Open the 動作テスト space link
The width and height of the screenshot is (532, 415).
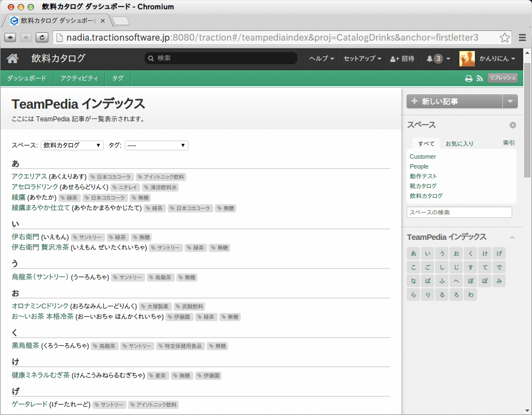coord(423,176)
